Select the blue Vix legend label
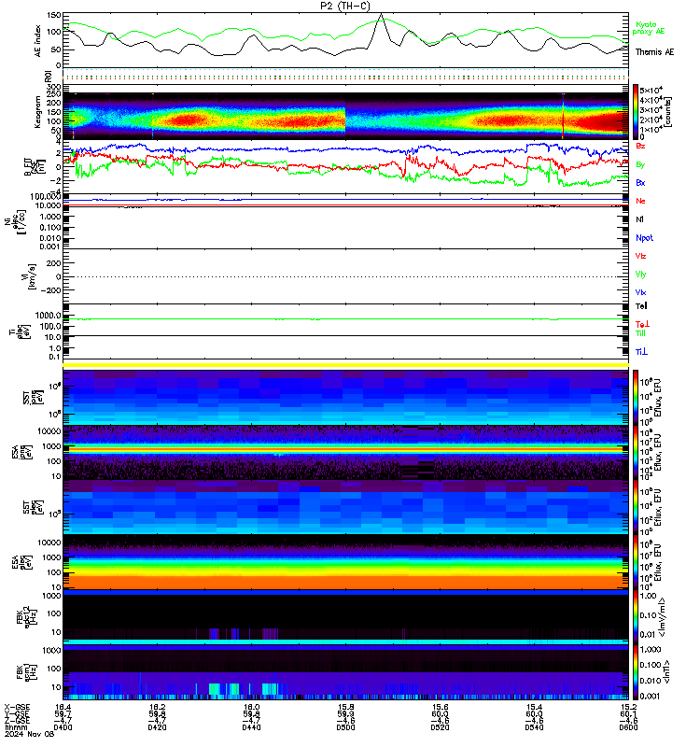 (x=640, y=292)
